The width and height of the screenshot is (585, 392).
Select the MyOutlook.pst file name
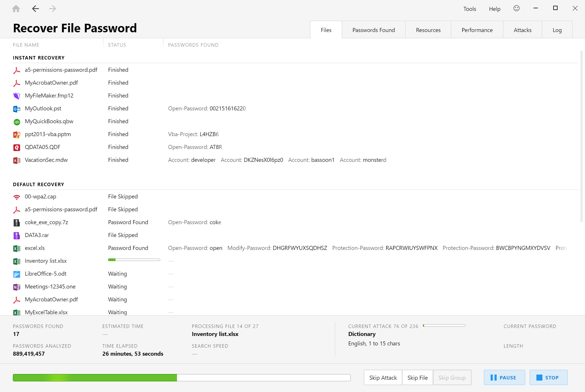pyautogui.click(x=43, y=108)
